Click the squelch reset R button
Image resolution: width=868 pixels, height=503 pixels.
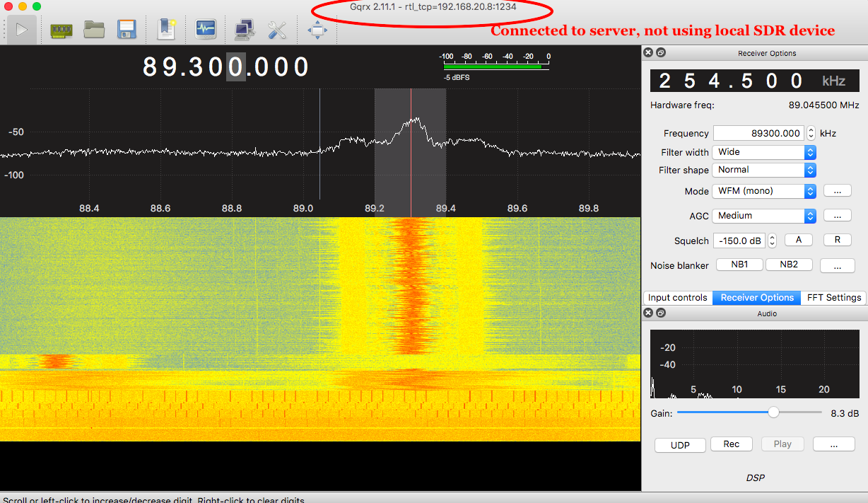tap(838, 240)
